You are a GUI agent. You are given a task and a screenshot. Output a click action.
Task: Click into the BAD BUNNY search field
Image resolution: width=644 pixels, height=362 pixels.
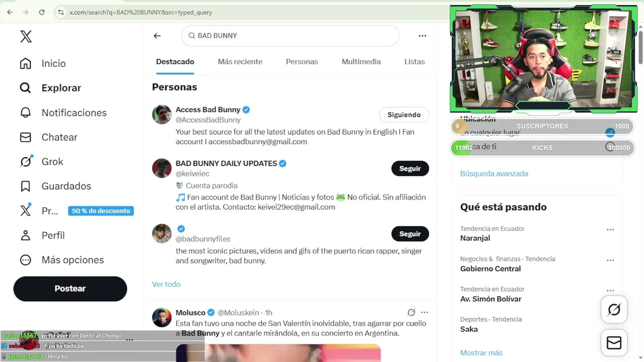tap(290, 36)
